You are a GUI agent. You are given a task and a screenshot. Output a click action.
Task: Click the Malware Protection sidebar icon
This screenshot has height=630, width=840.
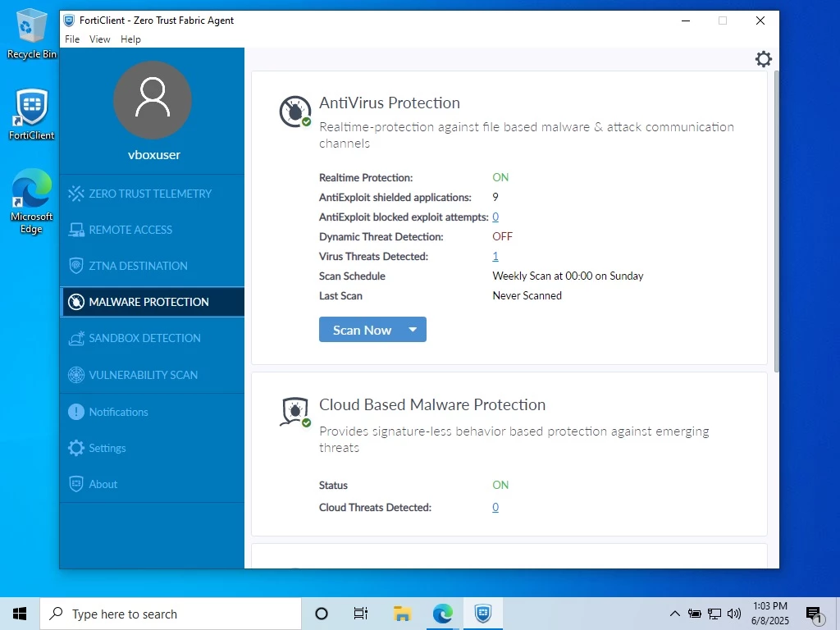(76, 302)
